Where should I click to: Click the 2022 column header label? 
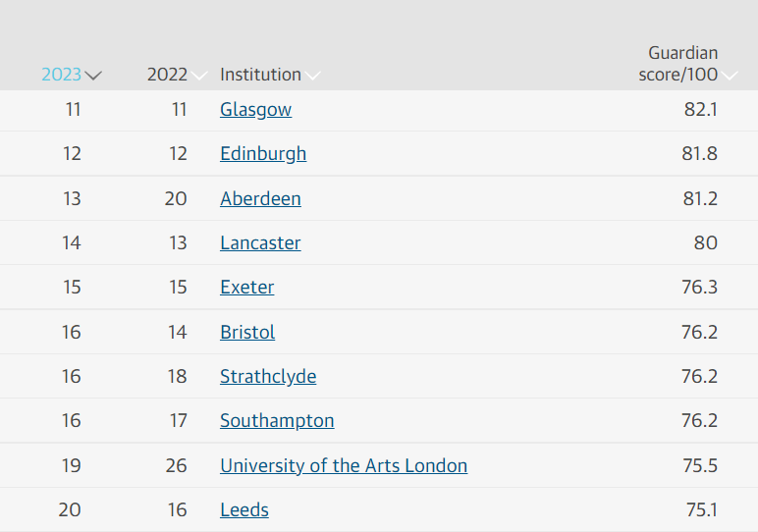pyautogui.click(x=167, y=75)
